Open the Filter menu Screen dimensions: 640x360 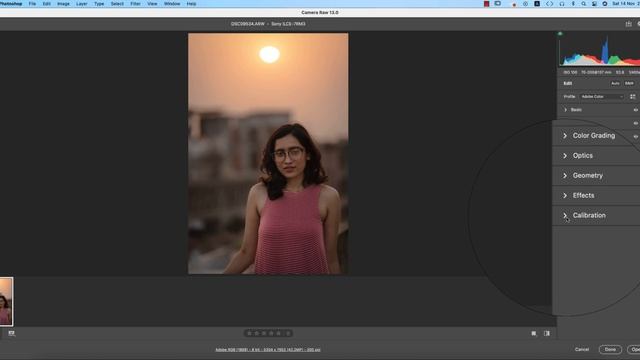click(x=135, y=4)
